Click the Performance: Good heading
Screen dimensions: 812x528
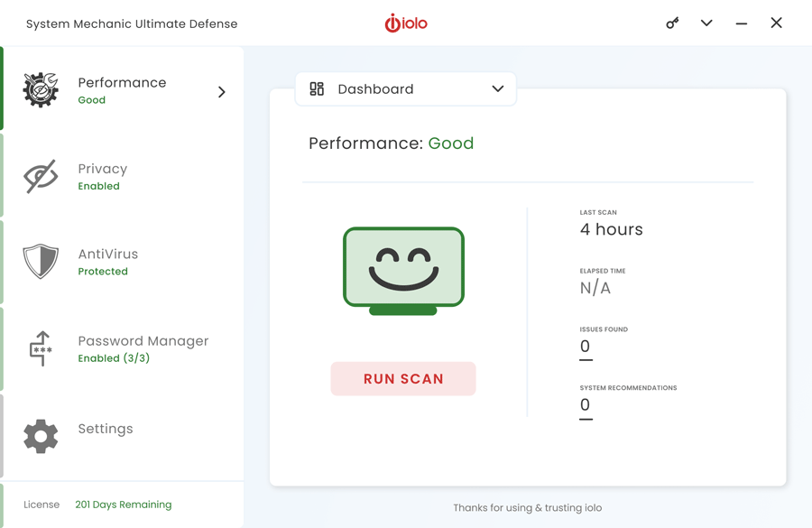391,143
